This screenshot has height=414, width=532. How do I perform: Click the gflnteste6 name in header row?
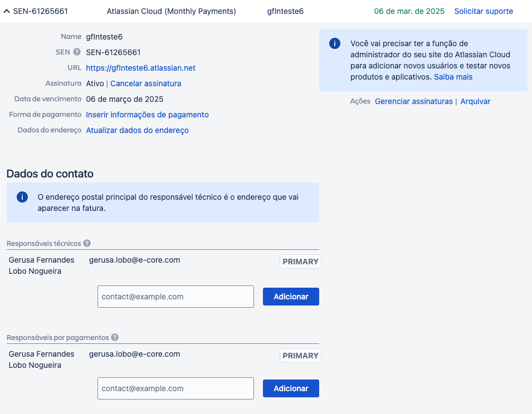pos(285,11)
